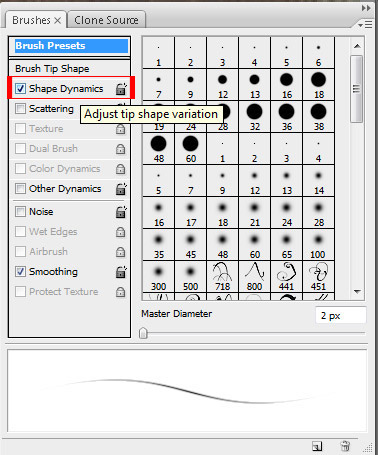
Task: Uncheck the Shape Dynamics checkbox
Action: click(x=20, y=89)
